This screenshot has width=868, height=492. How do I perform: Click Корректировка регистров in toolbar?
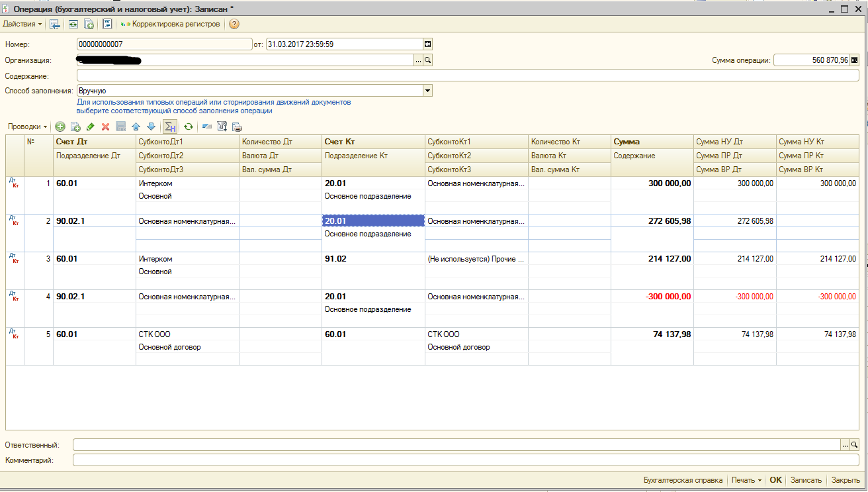pos(171,25)
